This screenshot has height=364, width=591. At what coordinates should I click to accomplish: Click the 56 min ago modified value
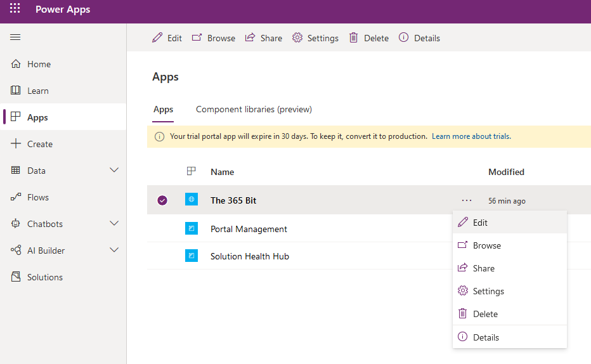tap(507, 201)
